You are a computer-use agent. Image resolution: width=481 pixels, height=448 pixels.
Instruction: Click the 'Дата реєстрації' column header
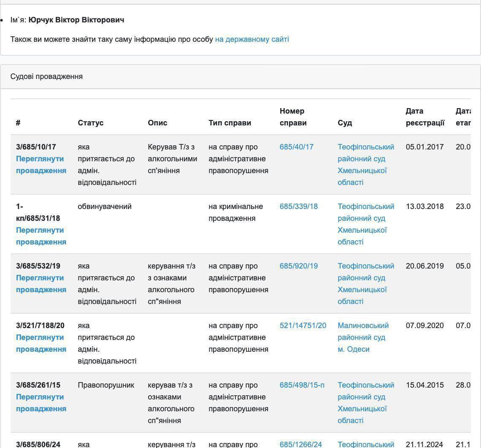(425, 117)
